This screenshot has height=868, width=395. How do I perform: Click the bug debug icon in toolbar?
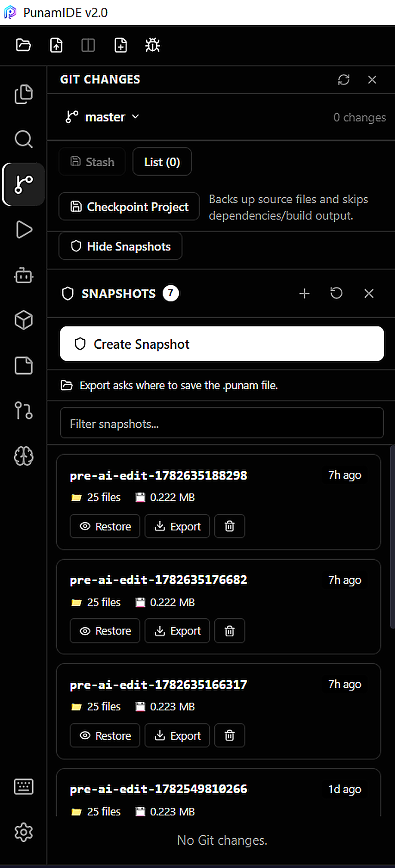point(152,45)
